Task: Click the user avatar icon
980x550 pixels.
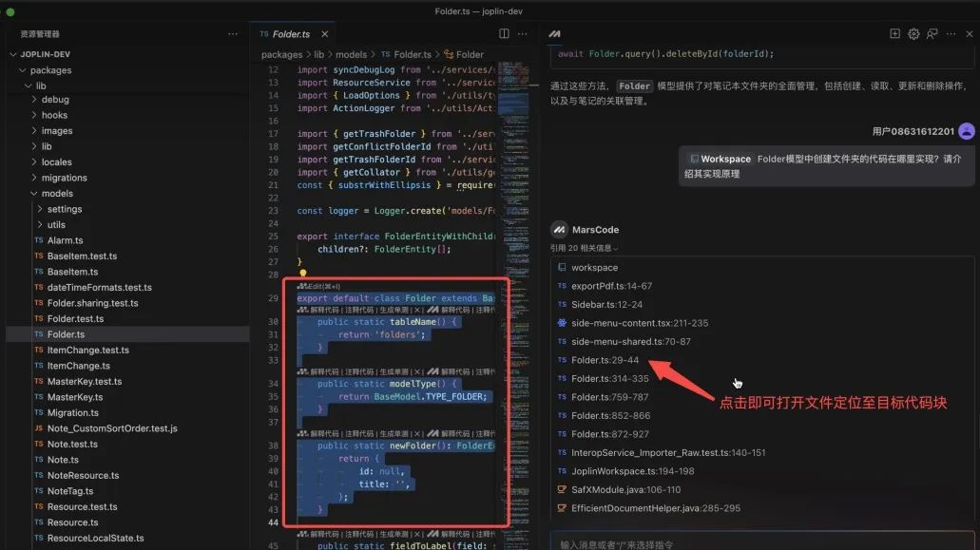Action: click(x=967, y=131)
